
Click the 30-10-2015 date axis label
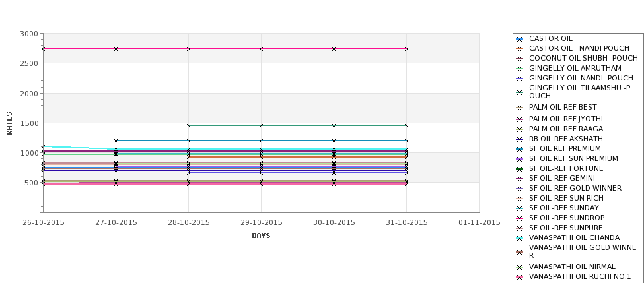(x=334, y=223)
